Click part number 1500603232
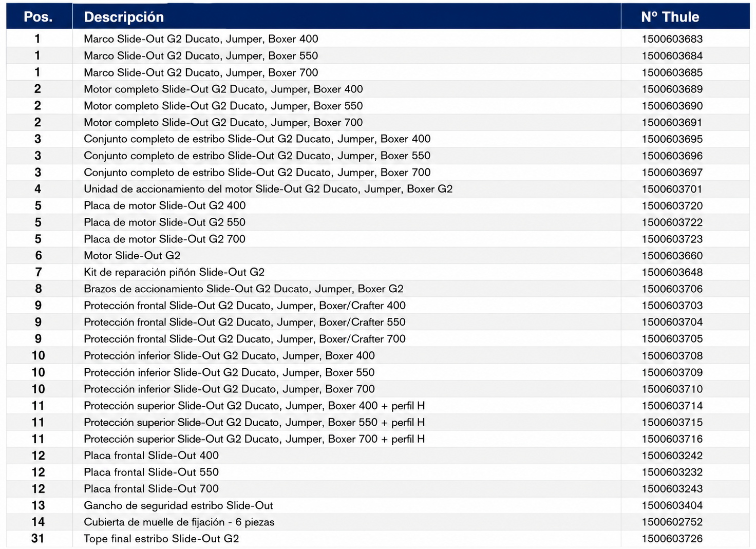 point(672,472)
